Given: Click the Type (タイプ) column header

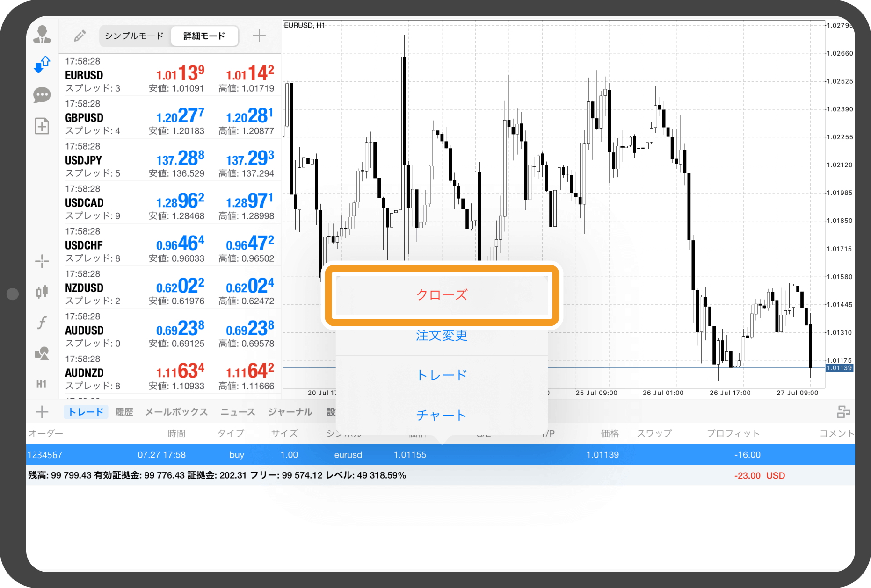Looking at the screenshot, I should 231,433.
